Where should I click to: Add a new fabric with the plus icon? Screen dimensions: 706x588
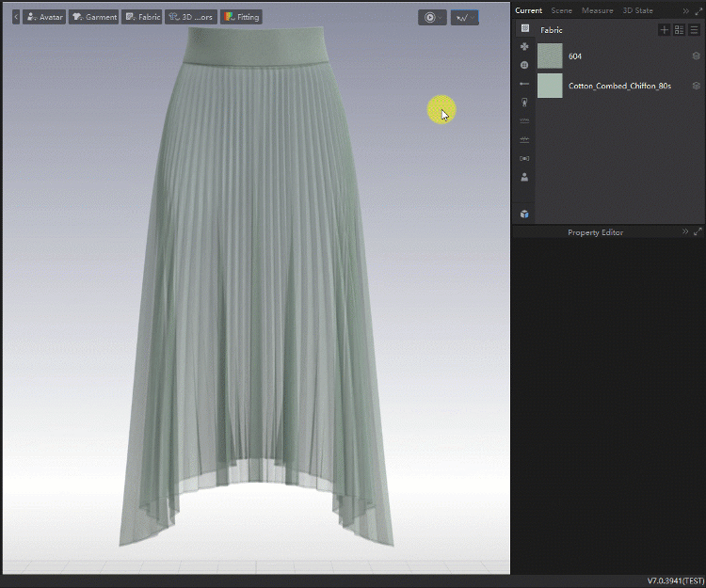click(664, 30)
